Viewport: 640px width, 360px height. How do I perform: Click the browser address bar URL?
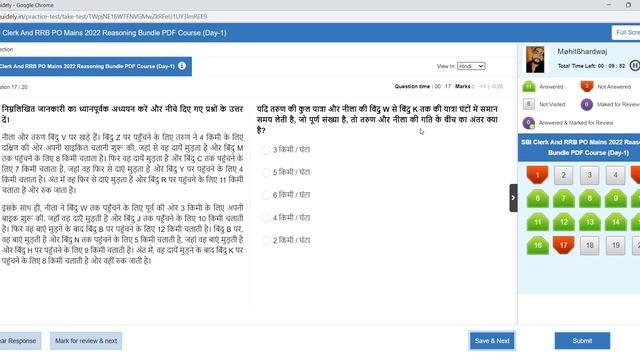pyautogui.click(x=104, y=17)
